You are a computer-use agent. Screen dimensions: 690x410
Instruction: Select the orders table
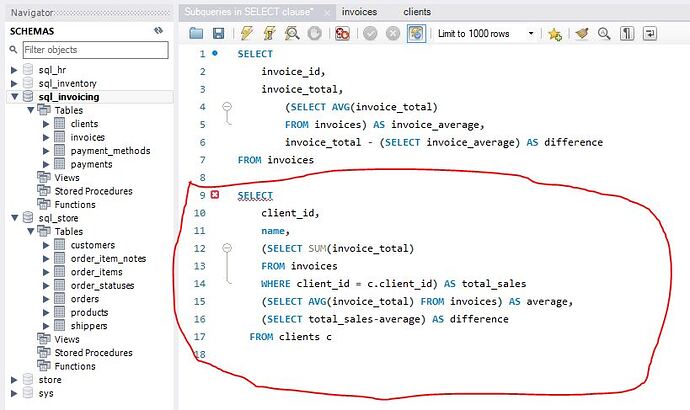coord(84,299)
